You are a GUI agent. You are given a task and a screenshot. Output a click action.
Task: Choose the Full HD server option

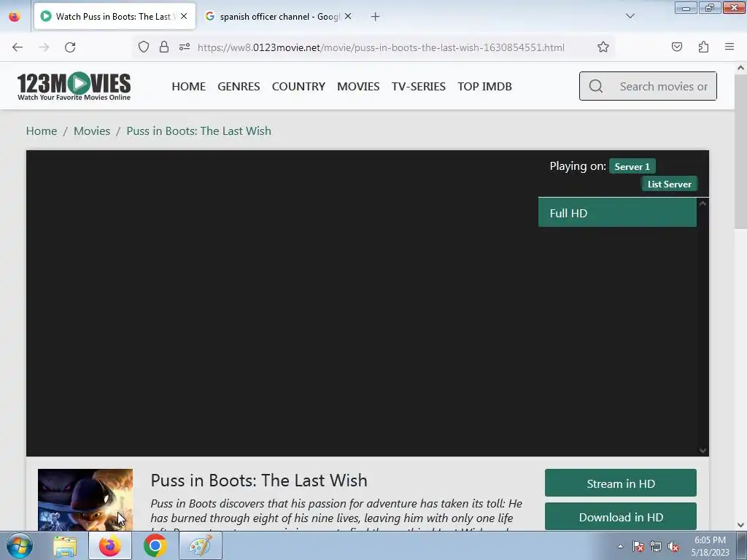tap(617, 213)
